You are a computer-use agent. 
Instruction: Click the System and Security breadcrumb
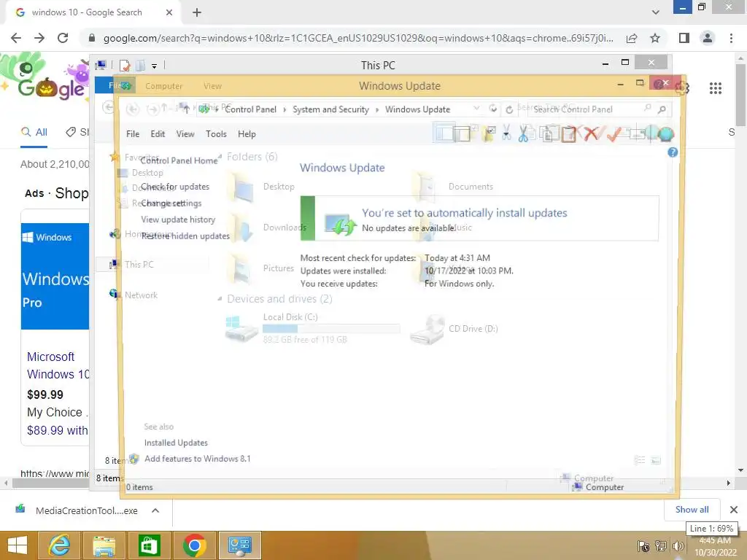(330, 109)
